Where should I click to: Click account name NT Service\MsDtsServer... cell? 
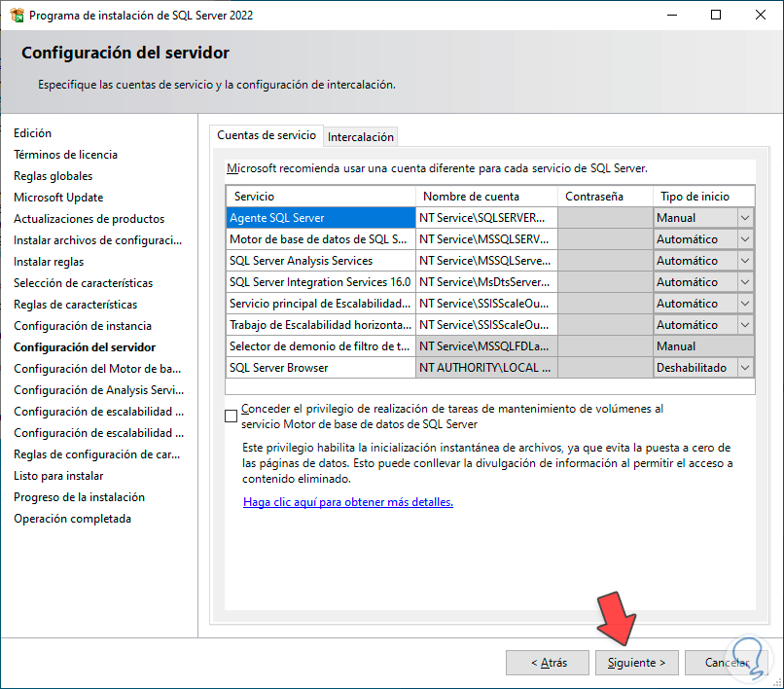486,282
